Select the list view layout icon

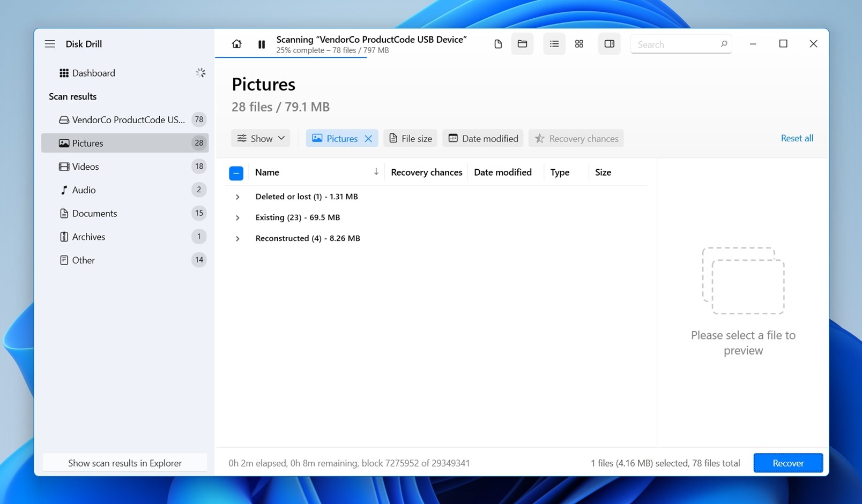pyautogui.click(x=554, y=44)
